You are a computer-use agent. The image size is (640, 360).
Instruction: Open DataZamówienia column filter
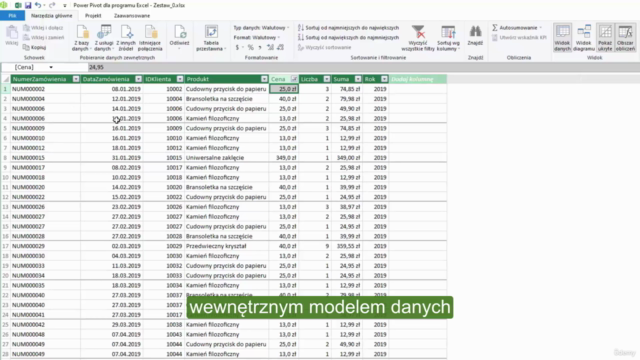[x=138, y=79]
